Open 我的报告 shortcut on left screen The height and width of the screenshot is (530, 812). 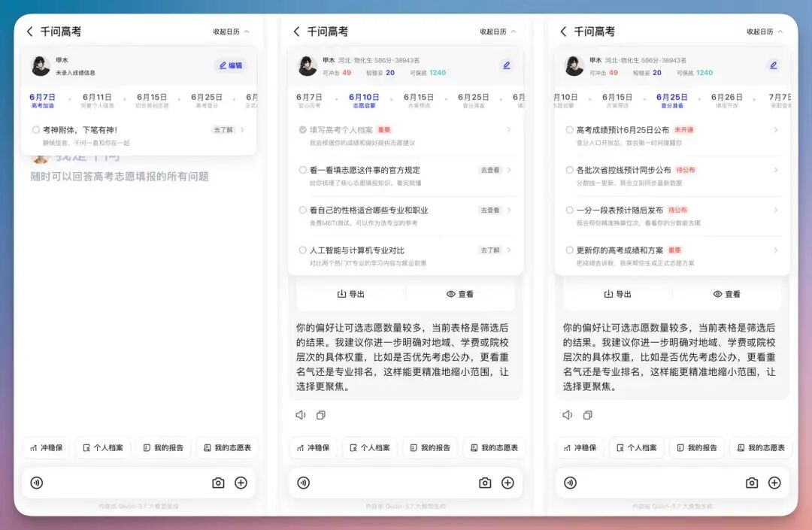point(163,448)
